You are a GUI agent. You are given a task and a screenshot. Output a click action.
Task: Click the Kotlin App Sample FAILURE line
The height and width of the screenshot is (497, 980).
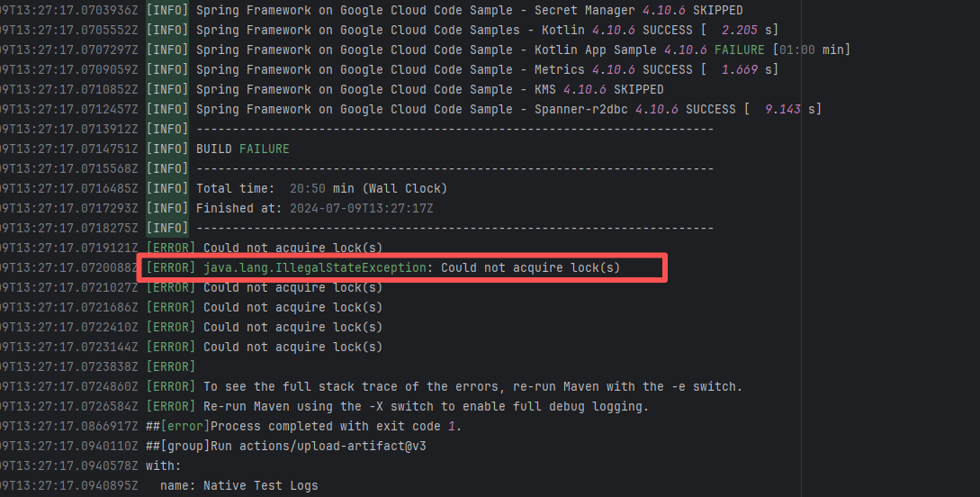[x=522, y=50]
